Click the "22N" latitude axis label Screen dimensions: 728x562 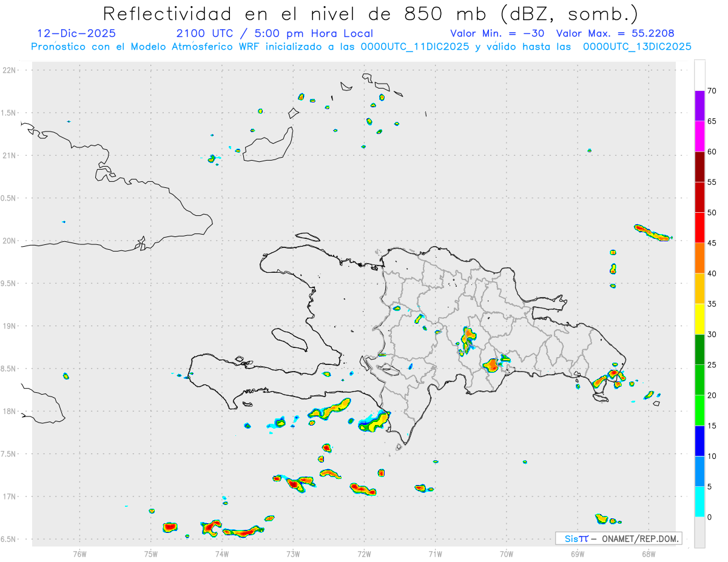pyautogui.click(x=9, y=70)
